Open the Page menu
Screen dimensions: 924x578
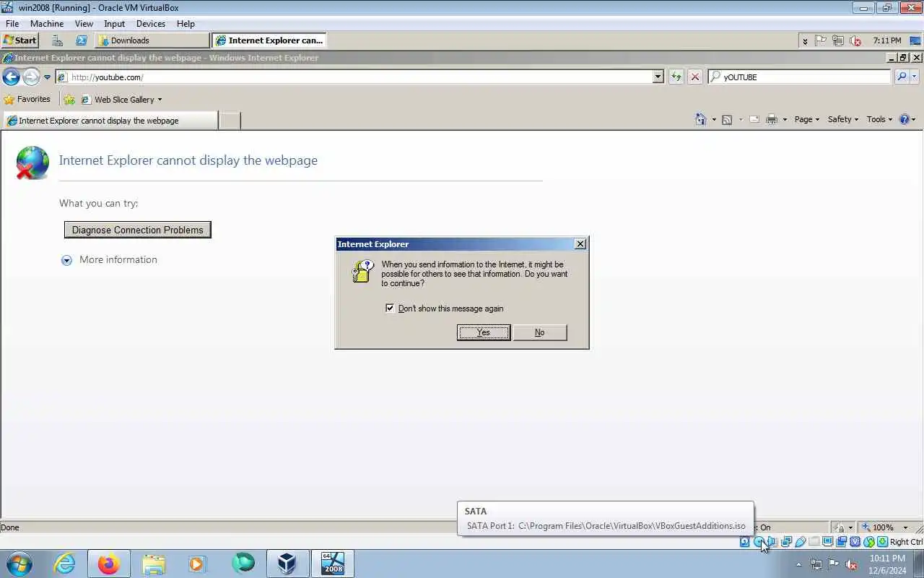pos(806,119)
